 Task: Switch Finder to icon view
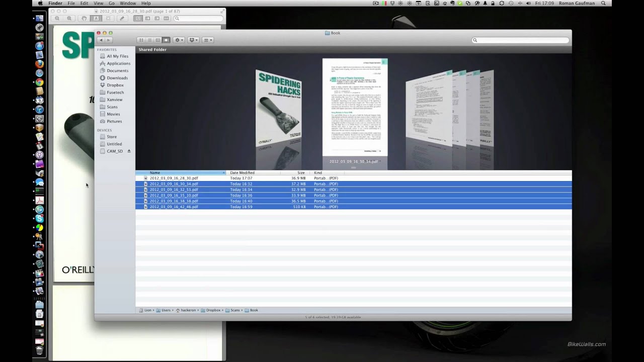141,40
